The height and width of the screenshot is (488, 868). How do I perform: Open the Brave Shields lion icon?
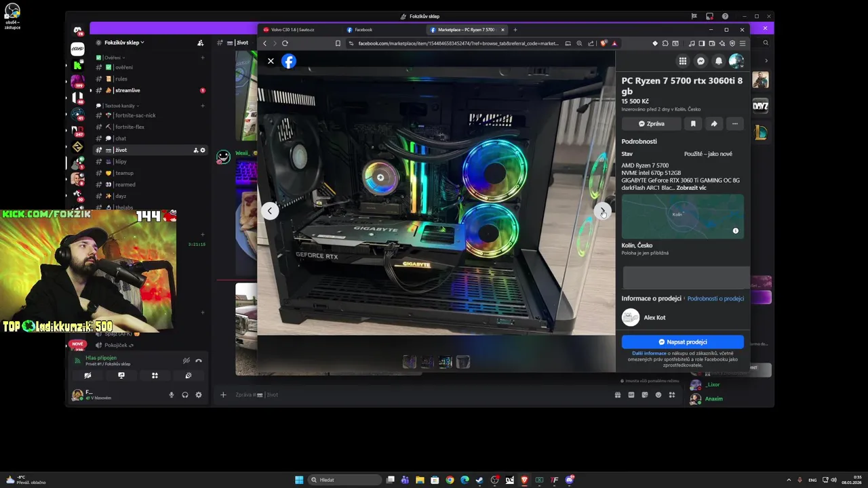click(x=604, y=43)
